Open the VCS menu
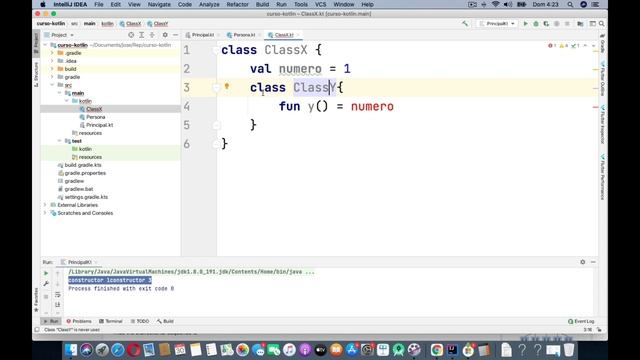This screenshot has height=360, width=640. pos(320,4)
